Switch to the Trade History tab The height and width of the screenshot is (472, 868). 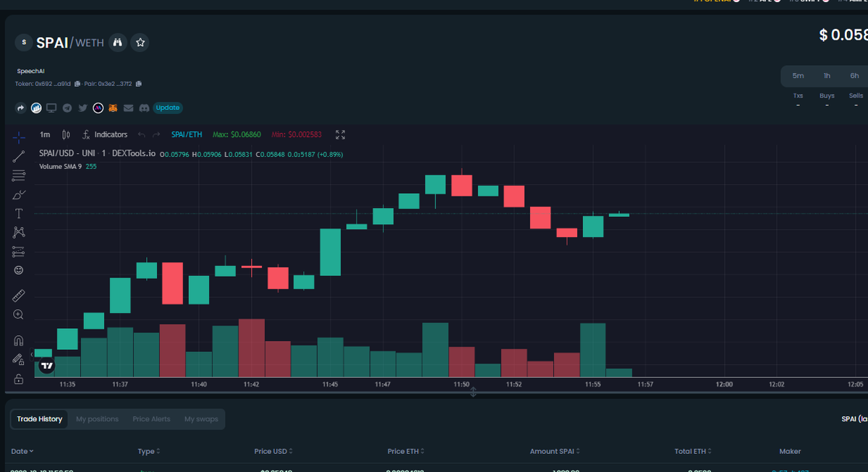(x=40, y=419)
